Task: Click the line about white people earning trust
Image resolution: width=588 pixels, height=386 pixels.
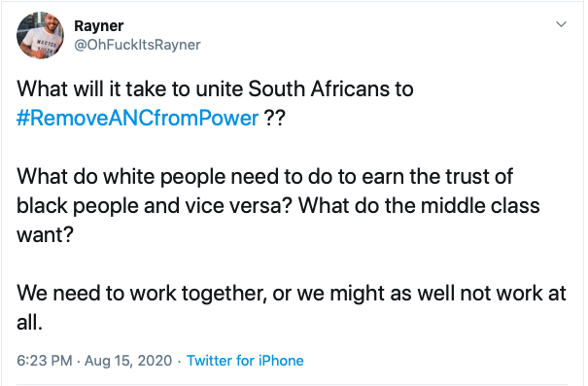Action: [264, 176]
